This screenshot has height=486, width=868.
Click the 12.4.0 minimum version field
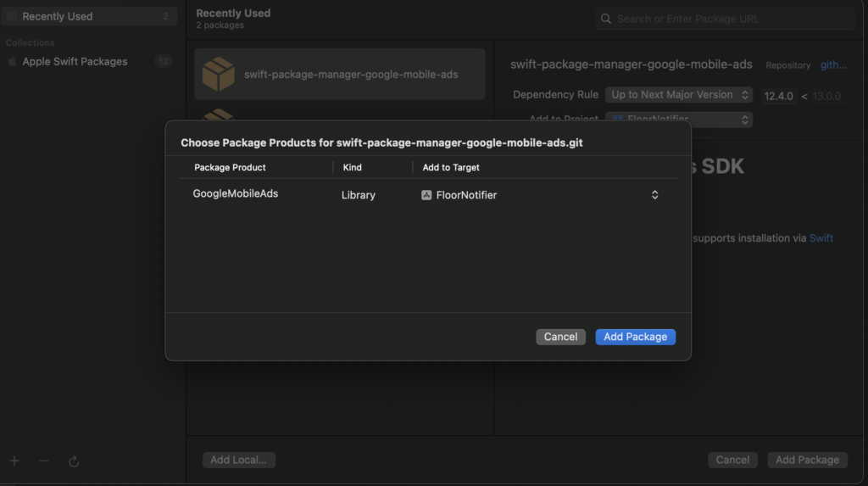click(778, 96)
